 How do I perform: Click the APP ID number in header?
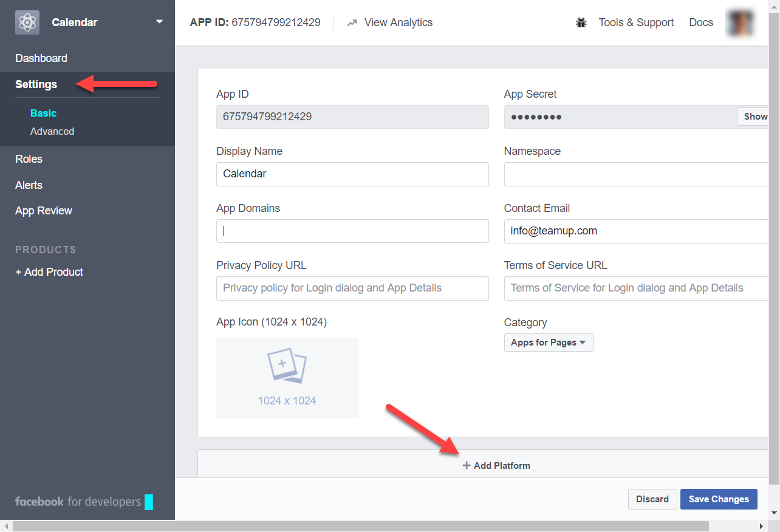[x=276, y=22]
